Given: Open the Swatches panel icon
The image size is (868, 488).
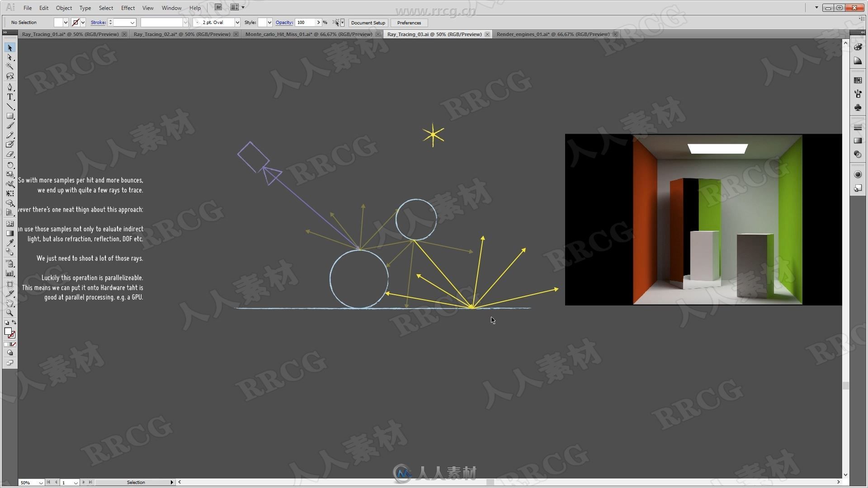Looking at the screenshot, I should click(858, 80).
